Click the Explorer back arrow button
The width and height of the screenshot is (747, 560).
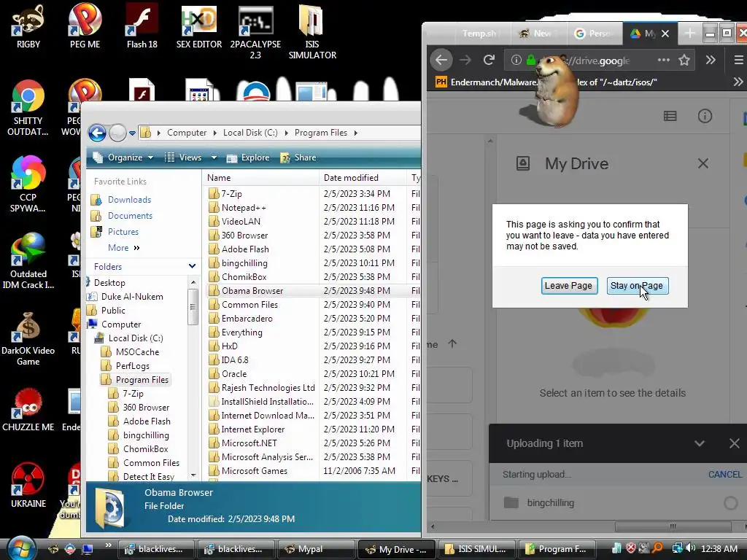(x=97, y=133)
